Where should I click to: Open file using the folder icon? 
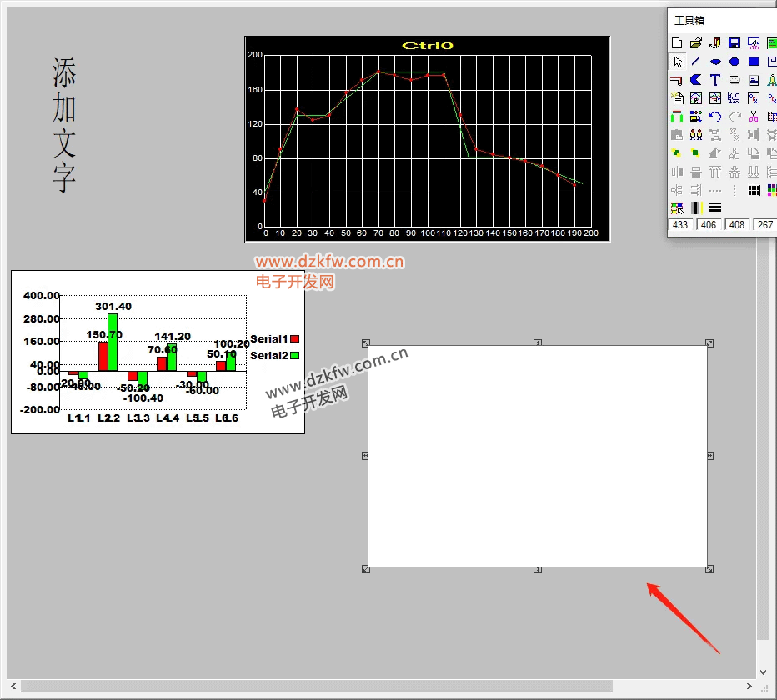pos(696,43)
